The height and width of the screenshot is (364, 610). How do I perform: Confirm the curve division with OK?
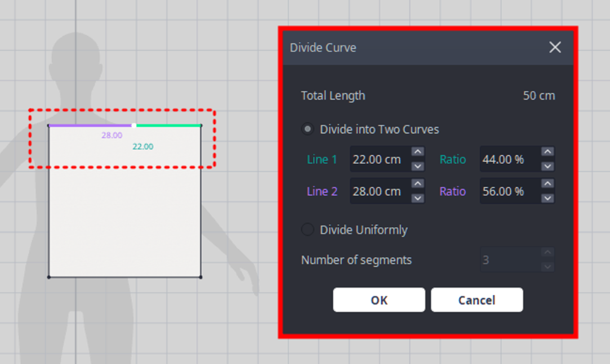pos(379,299)
